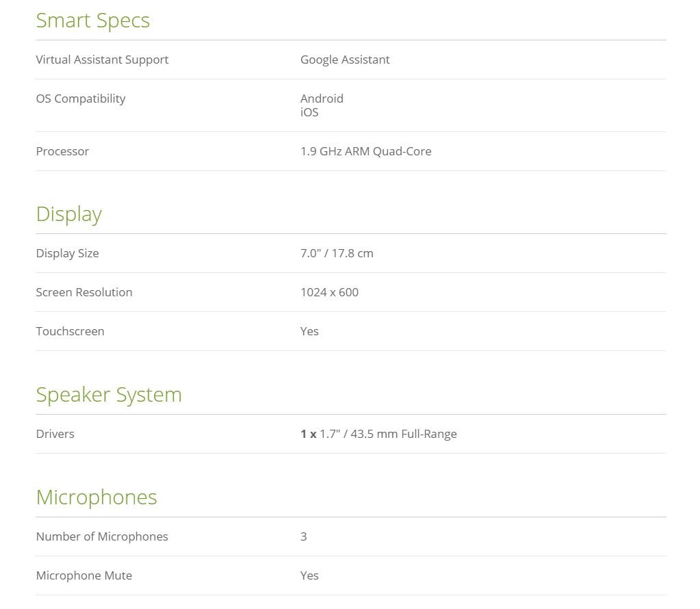Click the Display section heading
Viewport: 700px width, 609px height.
pos(68,214)
